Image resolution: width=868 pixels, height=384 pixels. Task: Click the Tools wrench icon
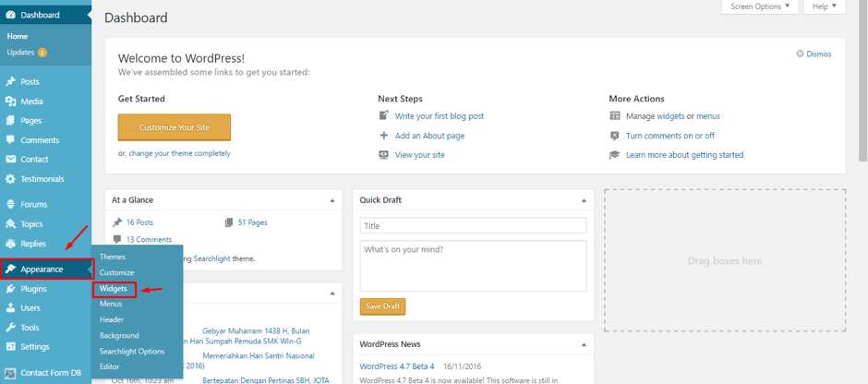coord(10,328)
